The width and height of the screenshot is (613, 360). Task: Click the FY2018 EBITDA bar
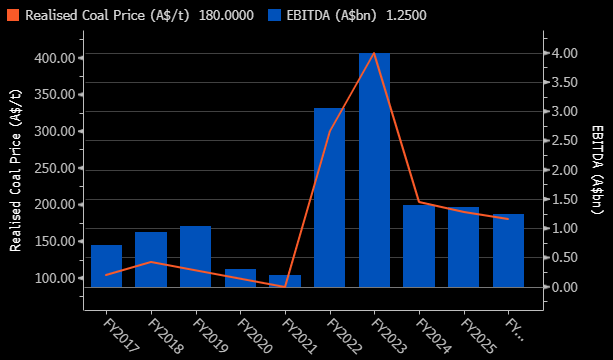tap(151, 260)
